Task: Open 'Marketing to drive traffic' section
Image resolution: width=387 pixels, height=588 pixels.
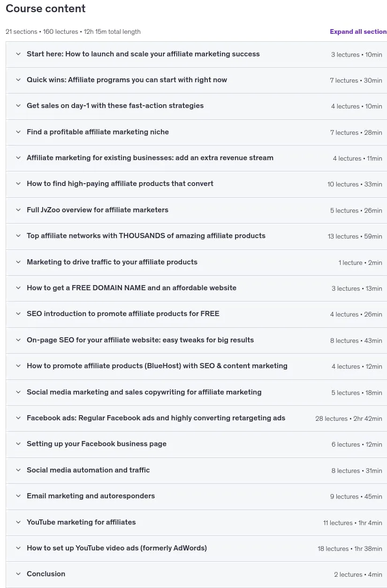Action: coord(197,262)
